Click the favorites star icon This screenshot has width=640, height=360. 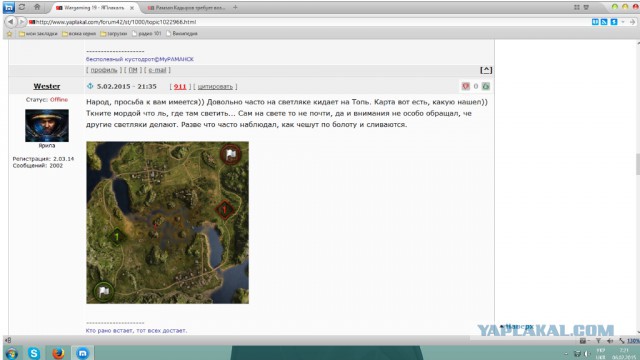click(x=9, y=33)
